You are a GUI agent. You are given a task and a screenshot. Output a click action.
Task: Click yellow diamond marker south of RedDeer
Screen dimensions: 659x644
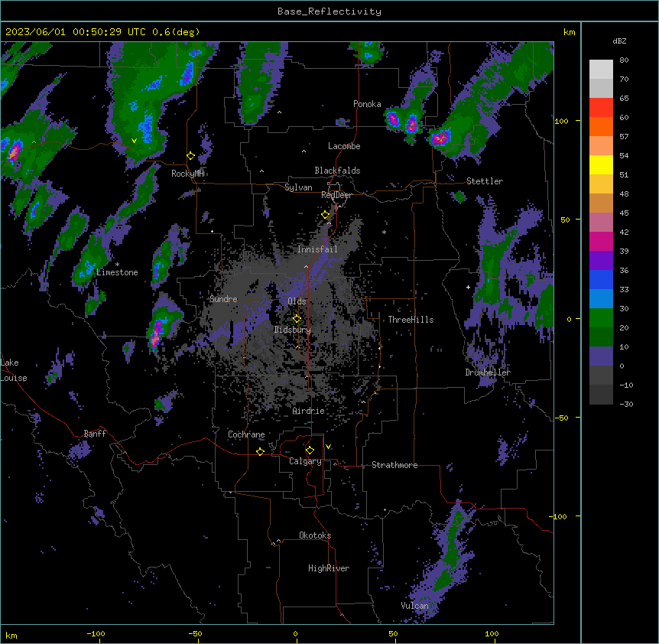pyautogui.click(x=326, y=215)
